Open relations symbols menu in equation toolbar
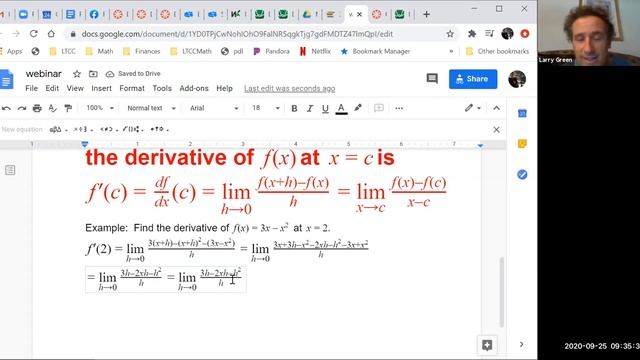Screen dimensions: 640x360 coord(109,129)
